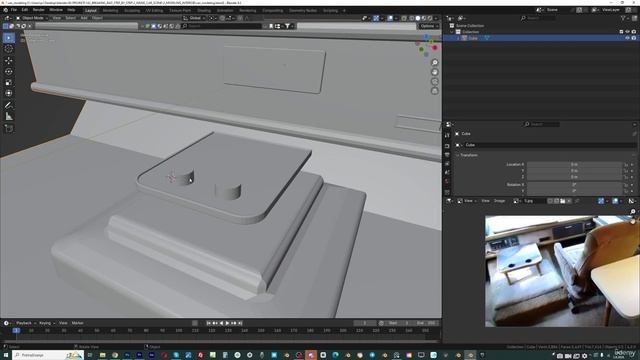This screenshot has width=640, height=360.
Task: Toggle show gizmo button
Action: [376, 18]
